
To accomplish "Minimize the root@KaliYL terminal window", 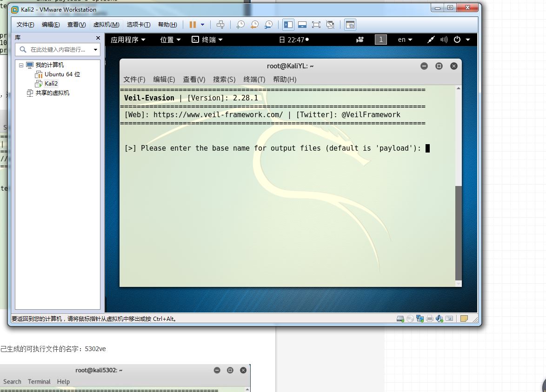I will click(424, 66).
